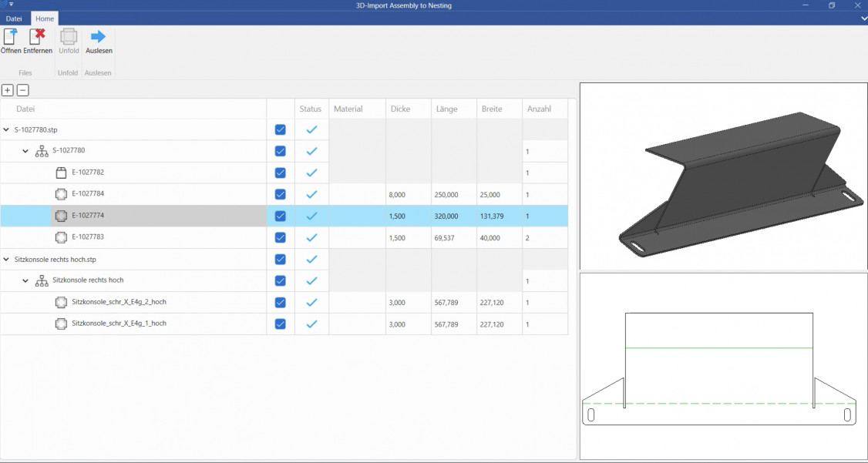This screenshot has width=868, height=463.
Task: Collapse the Sitzkonsole rechts hoch.stp node
Action: pyautogui.click(x=7, y=260)
